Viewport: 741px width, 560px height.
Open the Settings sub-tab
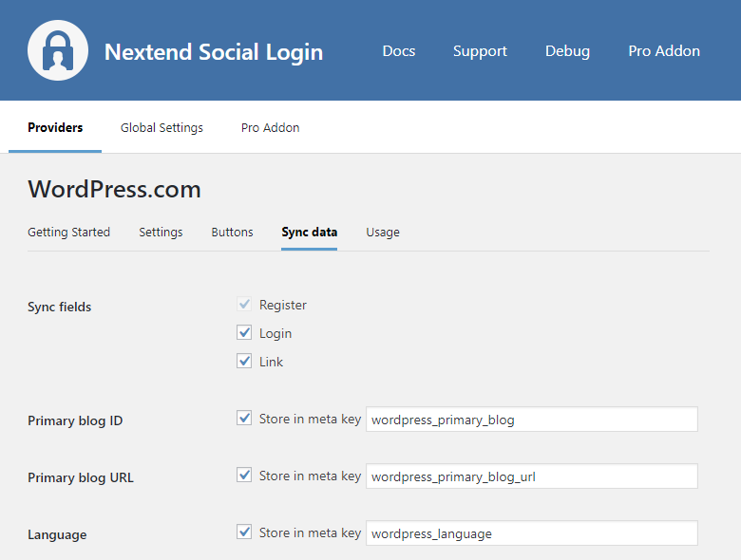pos(161,233)
